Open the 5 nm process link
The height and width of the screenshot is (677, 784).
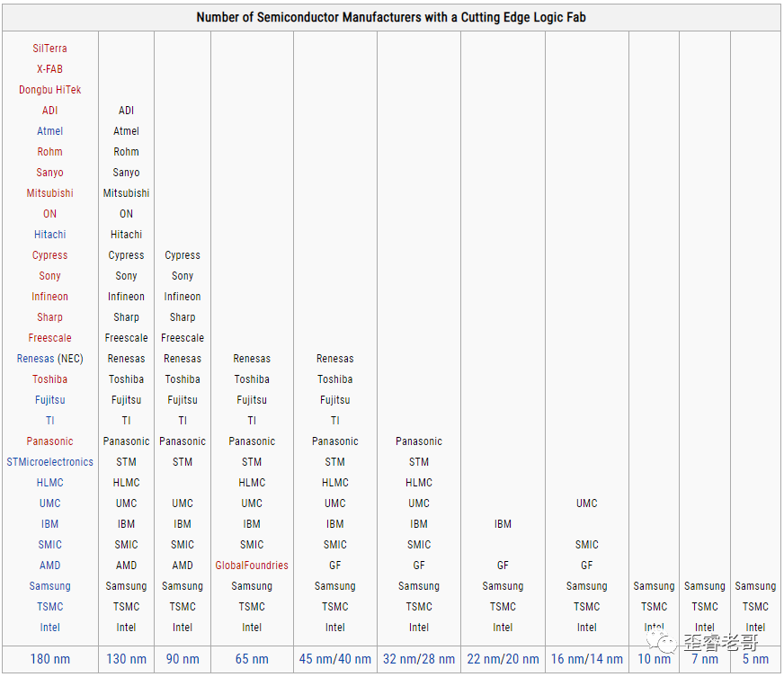click(x=755, y=659)
